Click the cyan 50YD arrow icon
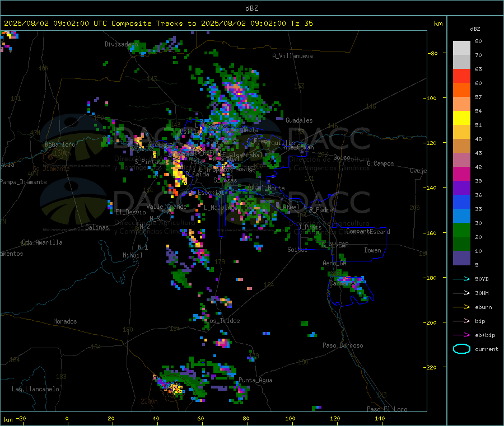The width and height of the screenshot is (504, 426). point(461,279)
